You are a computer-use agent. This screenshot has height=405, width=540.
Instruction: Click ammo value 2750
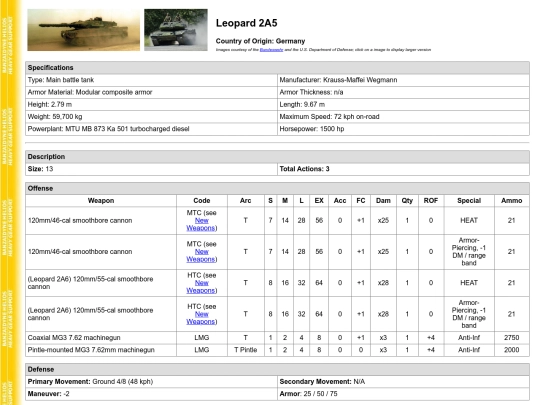point(512,338)
